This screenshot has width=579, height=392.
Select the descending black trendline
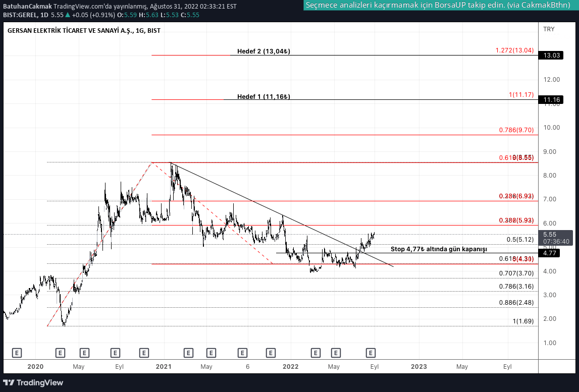tap(282, 214)
